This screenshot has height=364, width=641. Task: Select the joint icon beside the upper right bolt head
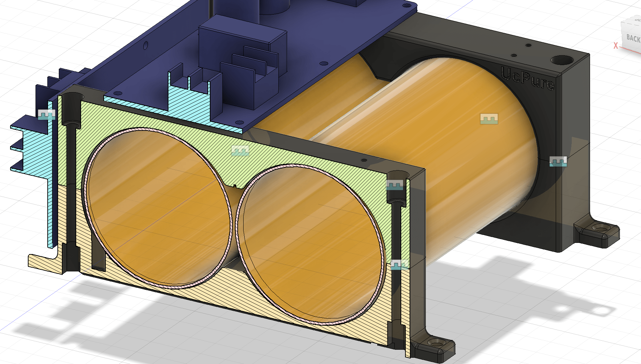click(x=395, y=185)
